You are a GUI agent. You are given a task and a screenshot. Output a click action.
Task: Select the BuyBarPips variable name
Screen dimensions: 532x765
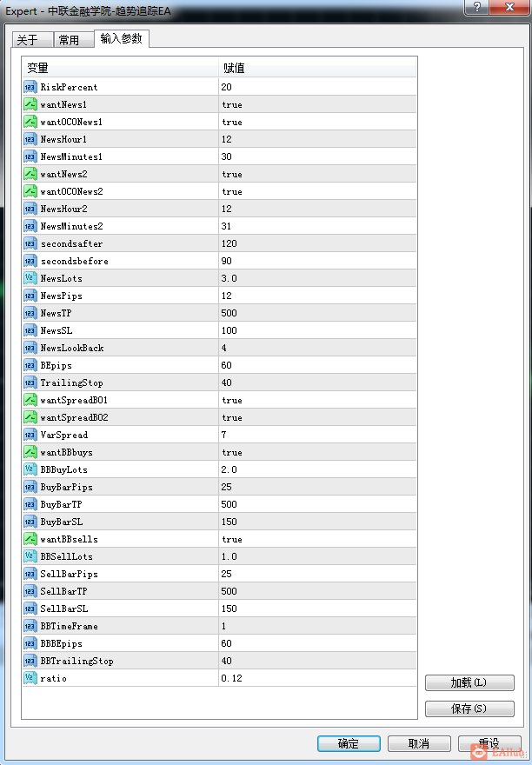(66, 487)
